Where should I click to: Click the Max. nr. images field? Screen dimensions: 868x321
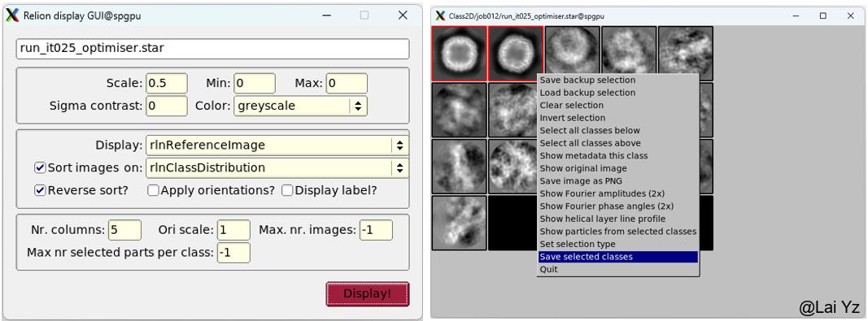[x=376, y=230]
